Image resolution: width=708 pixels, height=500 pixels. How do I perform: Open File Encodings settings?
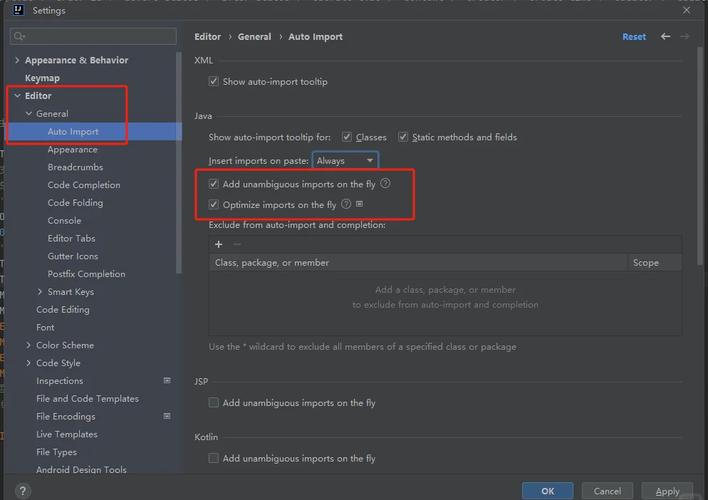65,416
